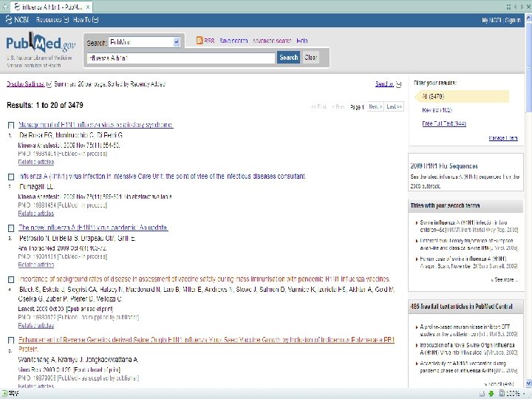Image resolution: width=532 pixels, height=399 pixels.
Task: Select the Influenza A h1n1 browser tab
Action: (51, 7)
